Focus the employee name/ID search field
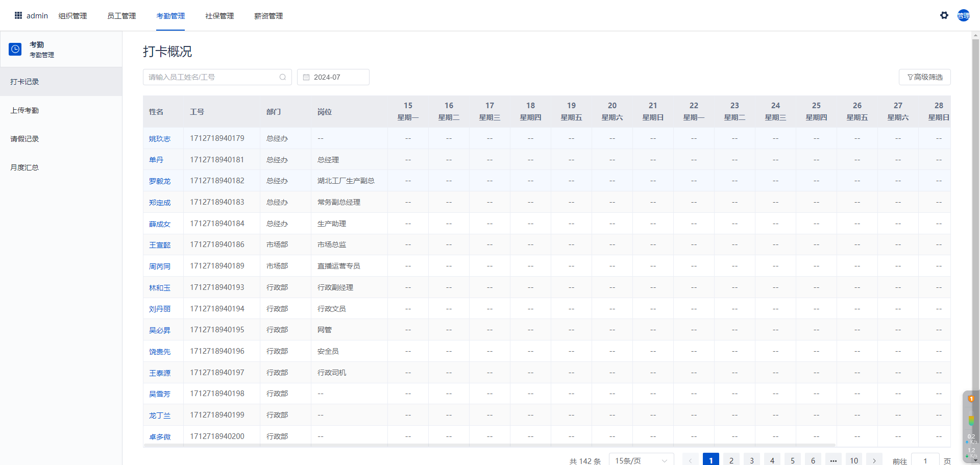 click(212, 77)
